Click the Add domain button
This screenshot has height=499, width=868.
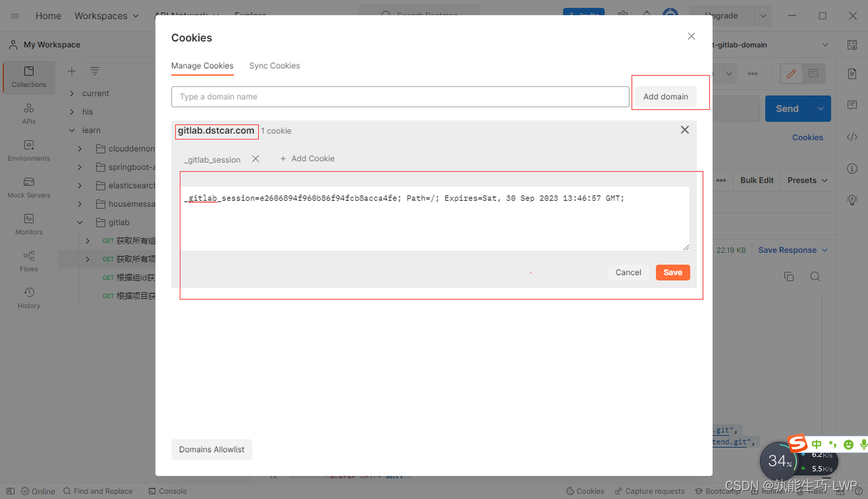[x=665, y=96]
